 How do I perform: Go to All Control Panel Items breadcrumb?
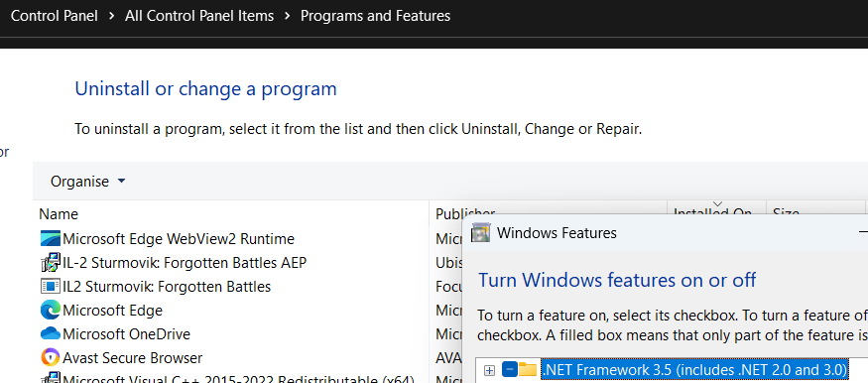pos(199,16)
